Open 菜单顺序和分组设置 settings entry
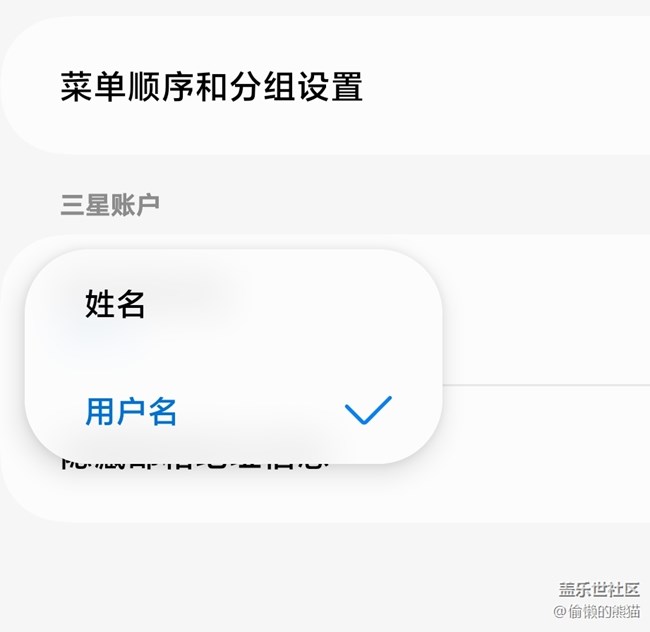This screenshot has width=650, height=632. click(325, 86)
